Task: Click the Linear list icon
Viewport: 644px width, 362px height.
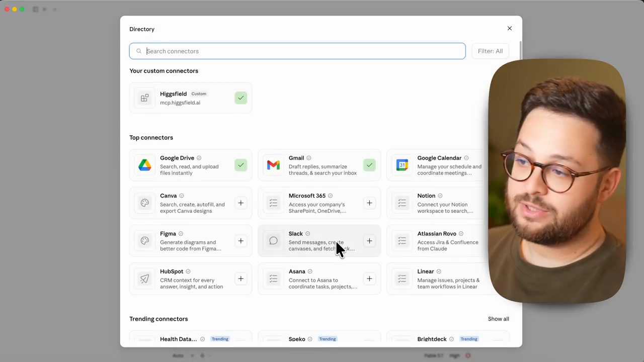Action: click(402, 279)
